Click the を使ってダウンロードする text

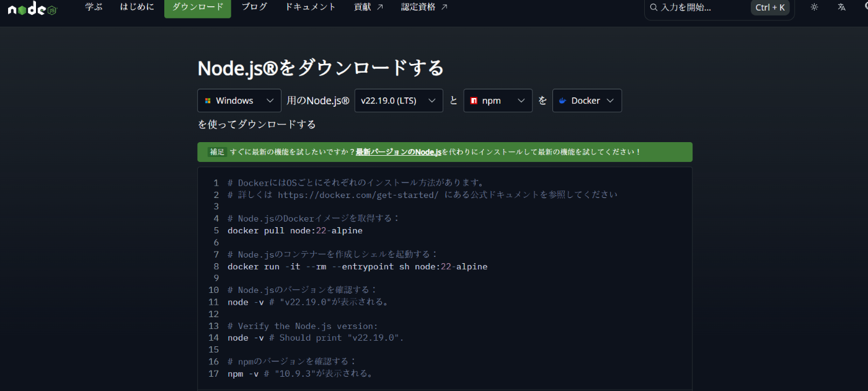(x=257, y=124)
